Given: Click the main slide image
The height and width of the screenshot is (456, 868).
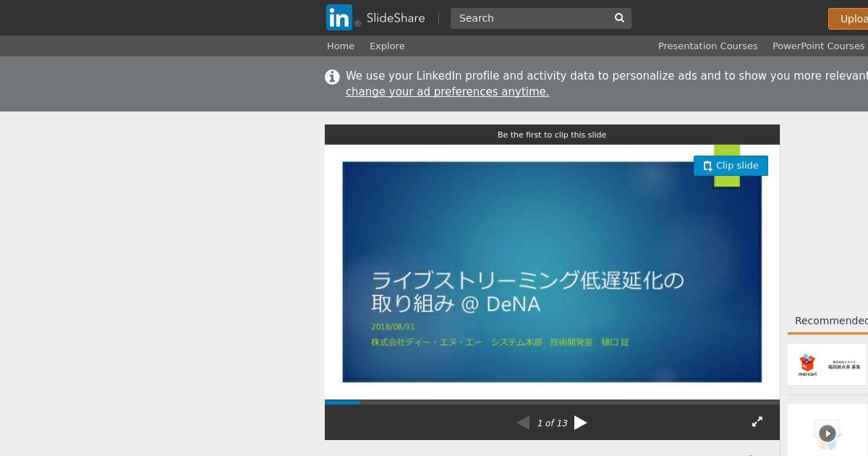Looking at the screenshot, I should tap(552, 272).
